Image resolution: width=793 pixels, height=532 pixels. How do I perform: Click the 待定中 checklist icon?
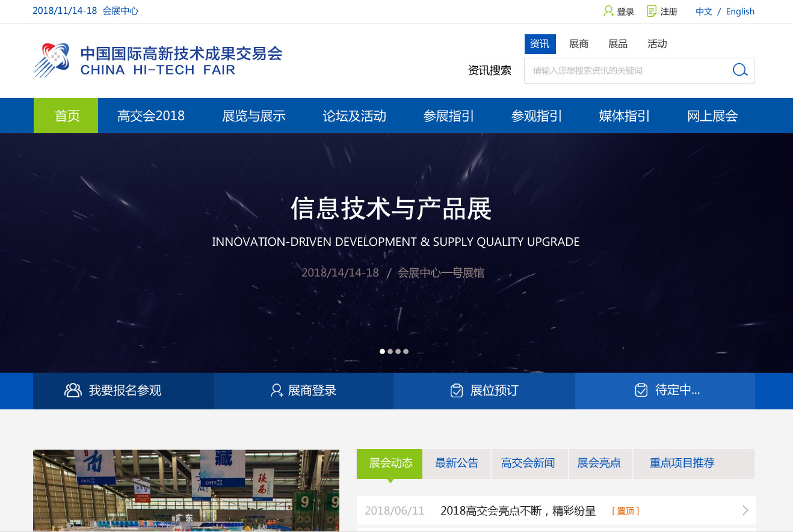pyautogui.click(x=640, y=390)
